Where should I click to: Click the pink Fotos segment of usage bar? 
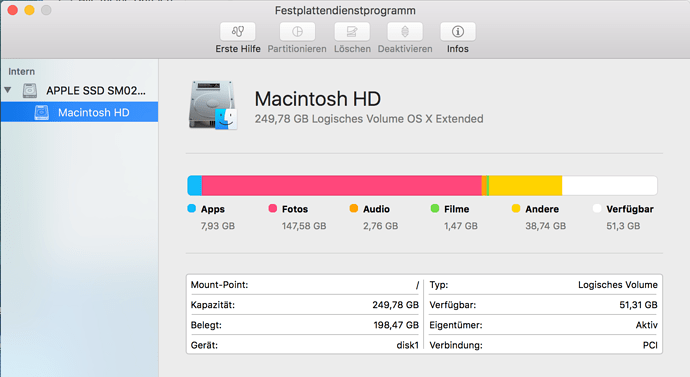coord(341,186)
